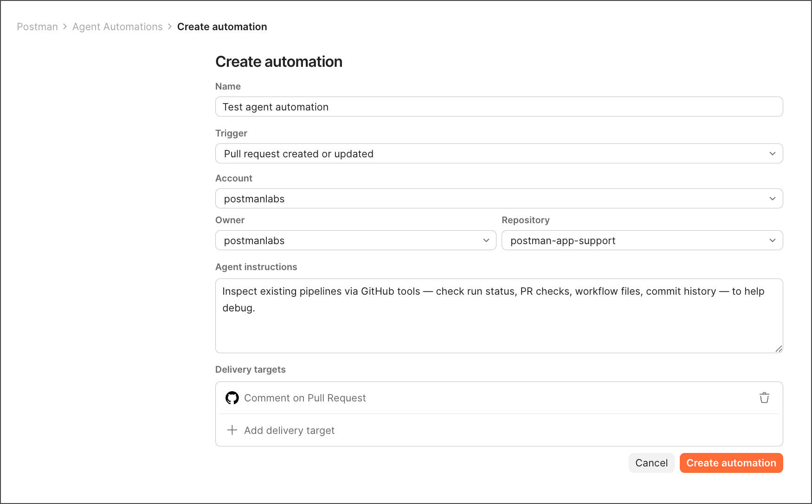This screenshot has width=812, height=504.
Task: Delete the Comment on Pull Request target
Action: [x=764, y=398]
